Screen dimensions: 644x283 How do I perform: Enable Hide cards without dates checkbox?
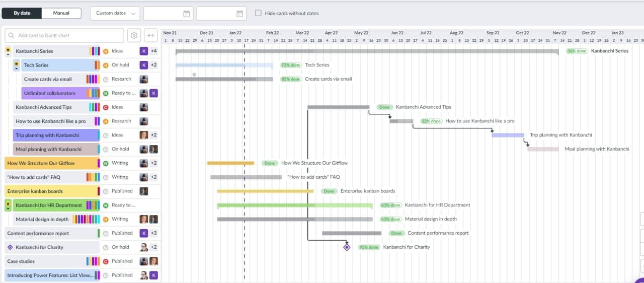pos(258,13)
